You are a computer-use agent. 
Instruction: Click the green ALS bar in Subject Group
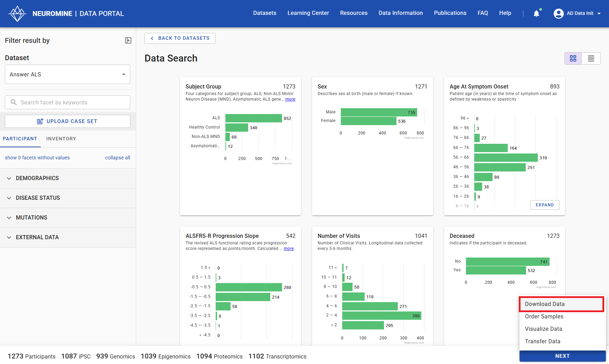(253, 118)
